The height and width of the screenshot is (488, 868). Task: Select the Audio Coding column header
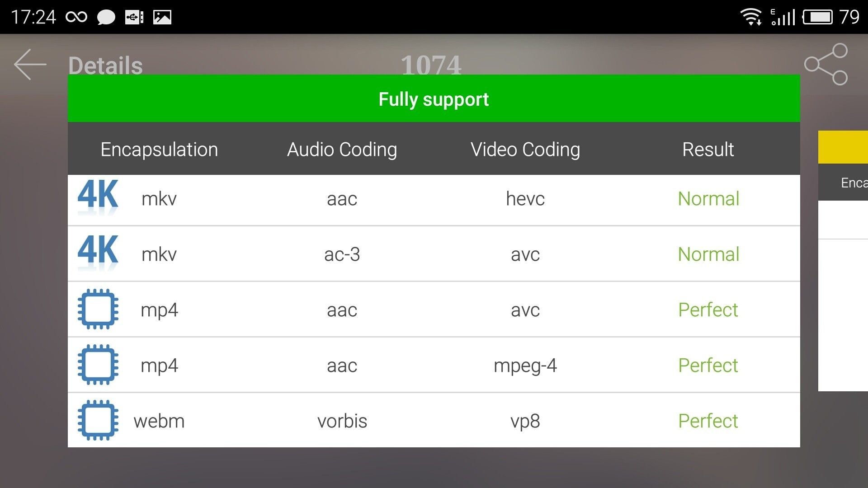click(342, 149)
